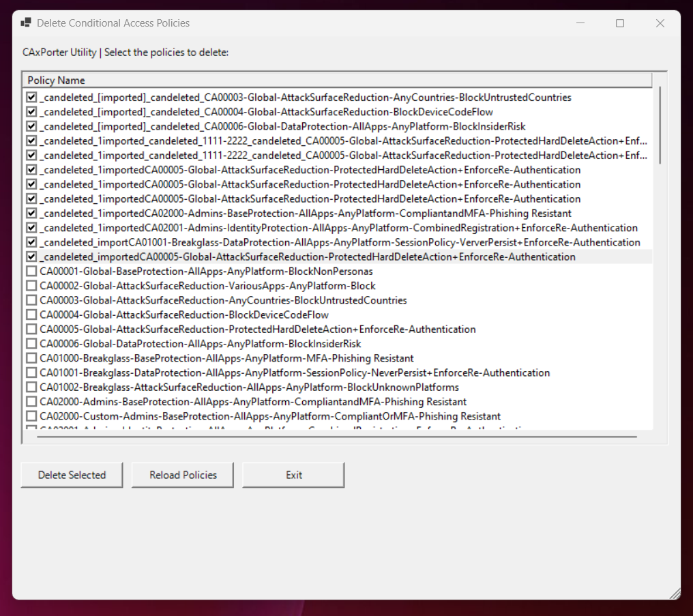Select the CA02000-Custom-Admins CompliantOrMFA policy checkbox

pos(31,416)
